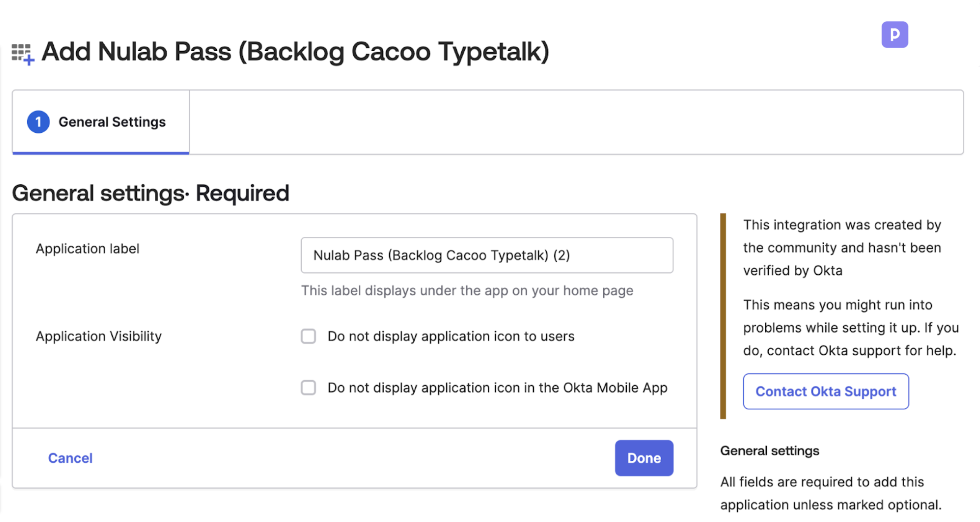The image size is (980, 522).
Task: Click the 'Add Nulab Pass' page title
Action: [x=295, y=52]
